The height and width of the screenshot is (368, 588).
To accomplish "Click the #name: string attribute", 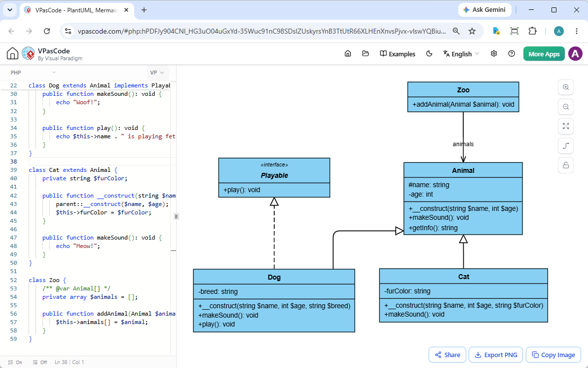I will pyautogui.click(x=429, y=185).
